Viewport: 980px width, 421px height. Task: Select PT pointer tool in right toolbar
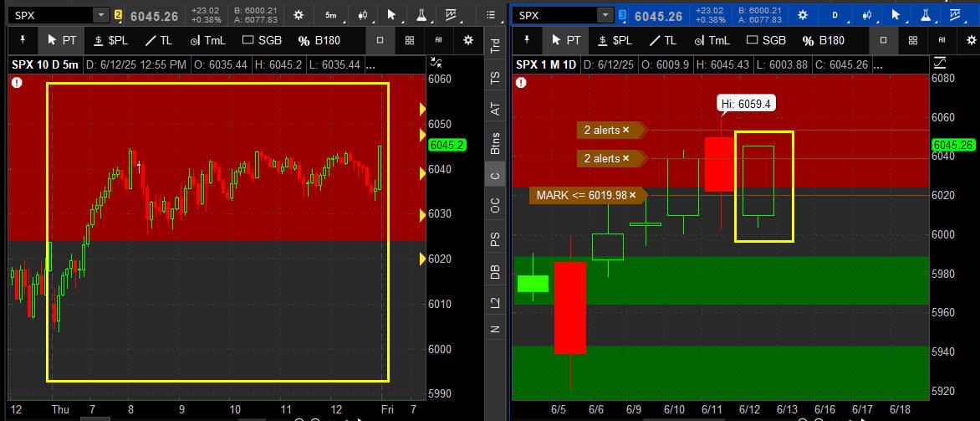[566, 40]
